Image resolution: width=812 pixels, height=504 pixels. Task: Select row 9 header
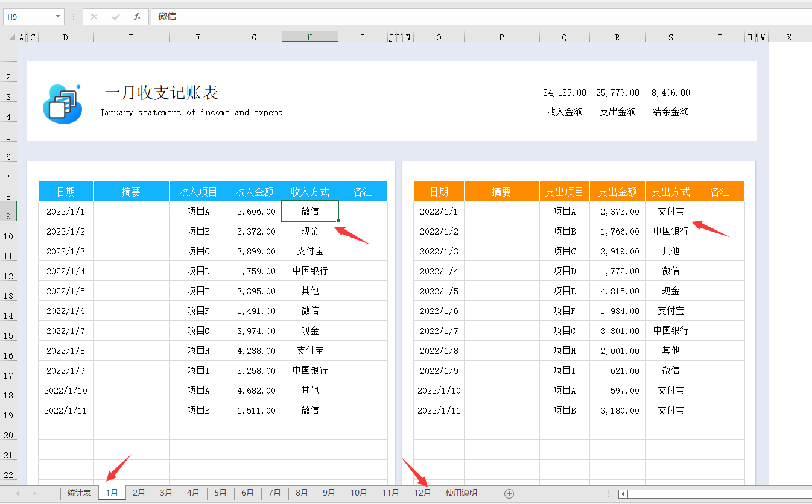[8, 211]
